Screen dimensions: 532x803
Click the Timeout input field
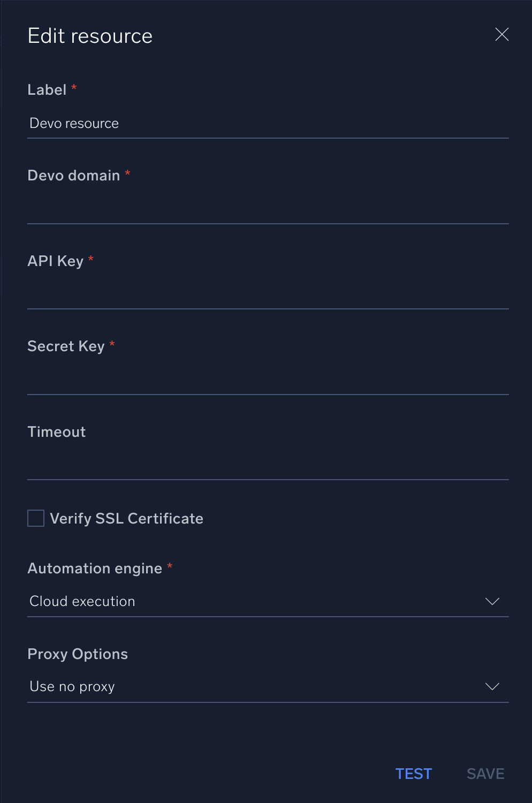[x=268, y=466]
